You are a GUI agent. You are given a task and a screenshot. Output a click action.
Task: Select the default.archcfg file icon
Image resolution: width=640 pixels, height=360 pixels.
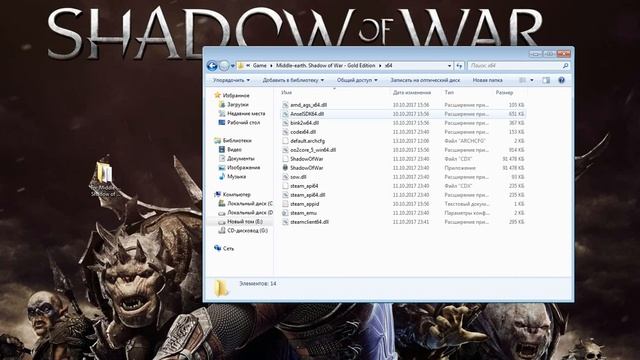pyautogui.click(x=285, y=141)
